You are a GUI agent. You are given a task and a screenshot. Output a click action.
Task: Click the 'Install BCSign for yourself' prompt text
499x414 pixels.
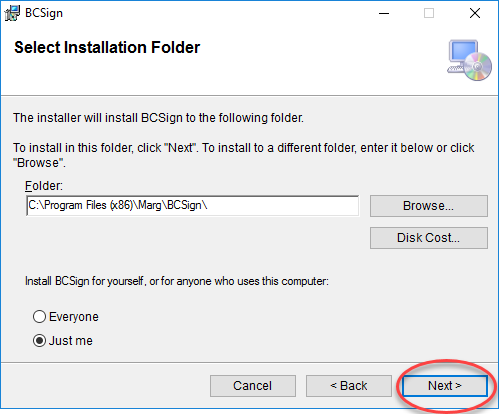pos(177,281)
